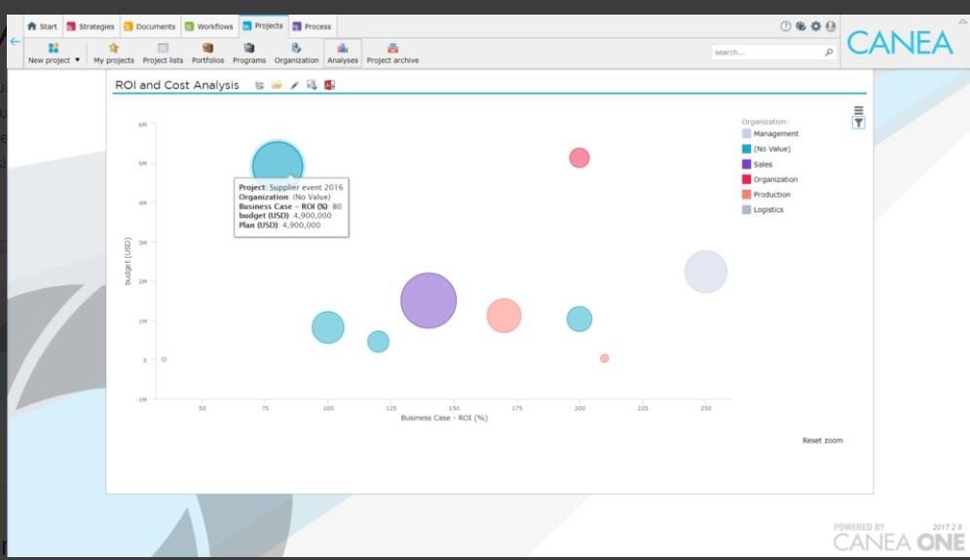
Task: Click the pencil edit icon
Action: [x=294, y=86]
